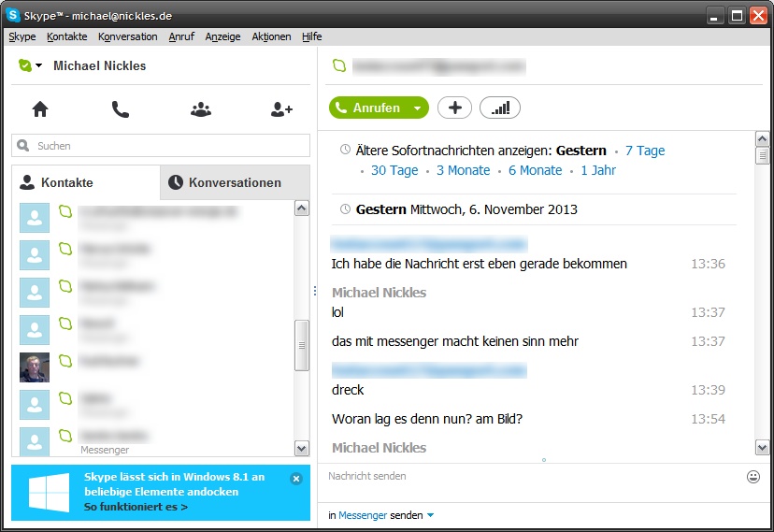Image resolution: width=774 pixels, height=532 pixels.
Task: Click the message 'dreck'
Action: click(x=348, y=390)
